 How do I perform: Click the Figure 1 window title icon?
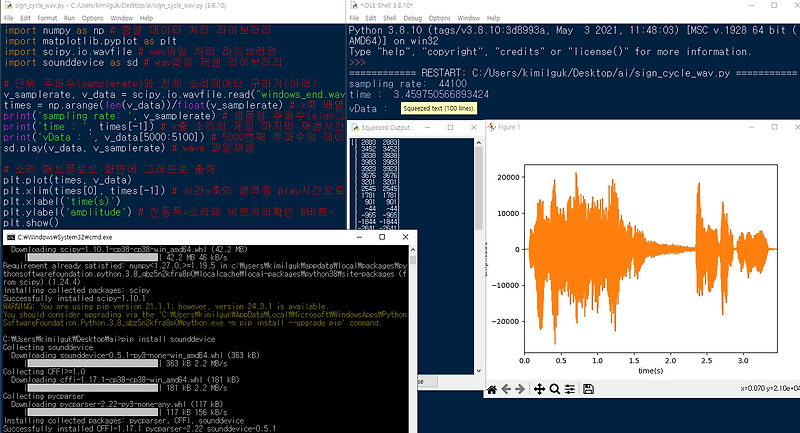pos(492,127)
